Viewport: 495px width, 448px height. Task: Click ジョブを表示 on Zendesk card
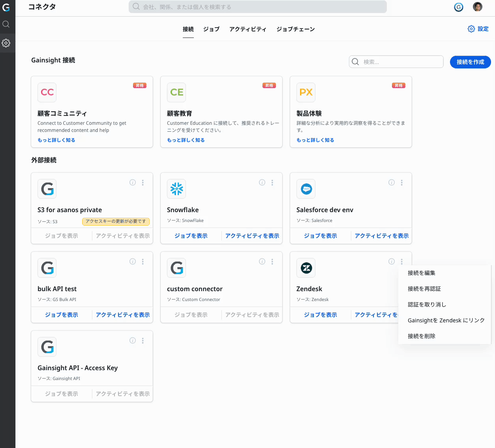tap(321, 315)
